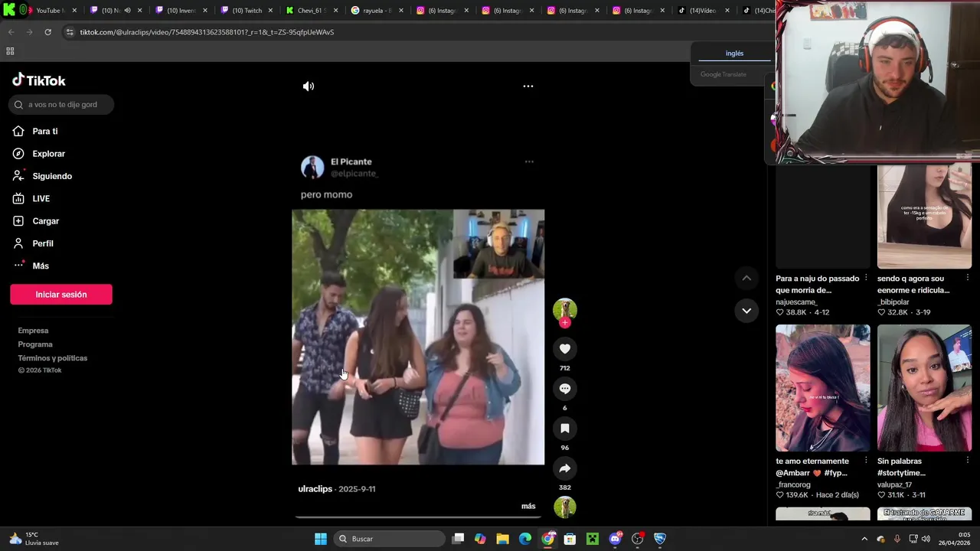Open the options dots on El Picante post
This screenshot has height=551, width=980.
[529, 161]
